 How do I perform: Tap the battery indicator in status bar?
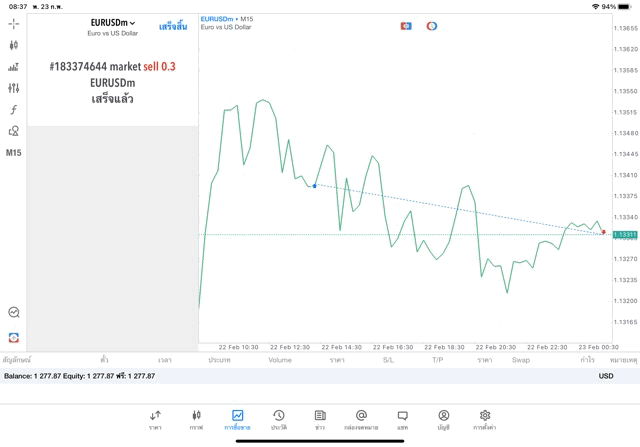click(x=624, y=7)
